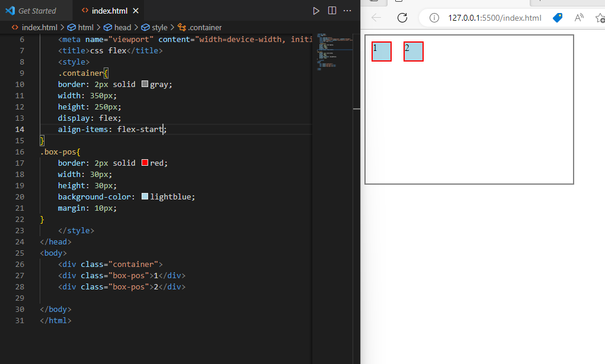This screenshot has height=364, width=605.
Task: Click the opening '<body>' tag line
Action: coord(53,253)
